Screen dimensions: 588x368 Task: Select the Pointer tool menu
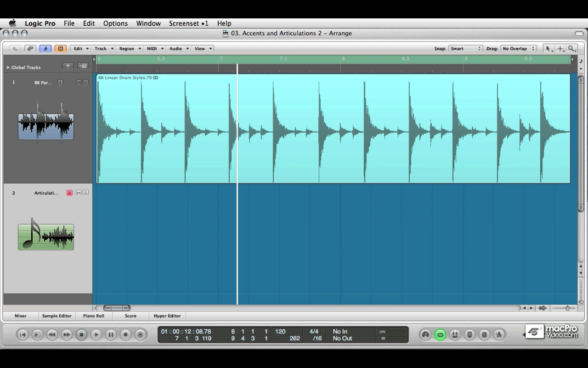click(549, 48)
